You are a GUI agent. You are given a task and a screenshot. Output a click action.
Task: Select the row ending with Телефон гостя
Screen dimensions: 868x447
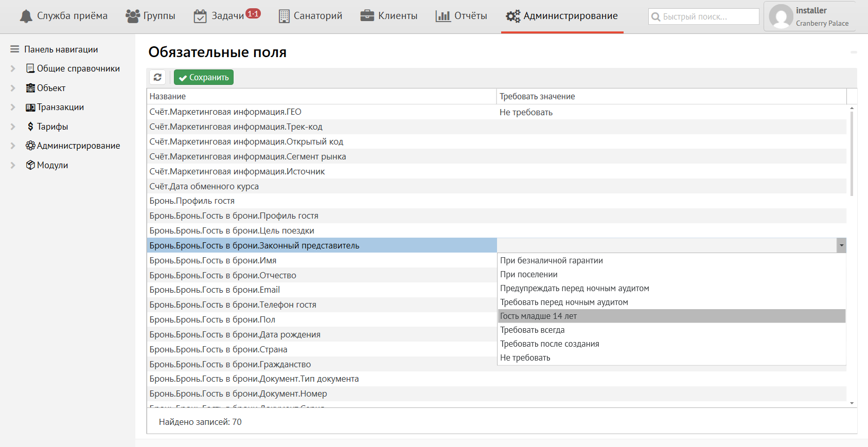(322, 305)
